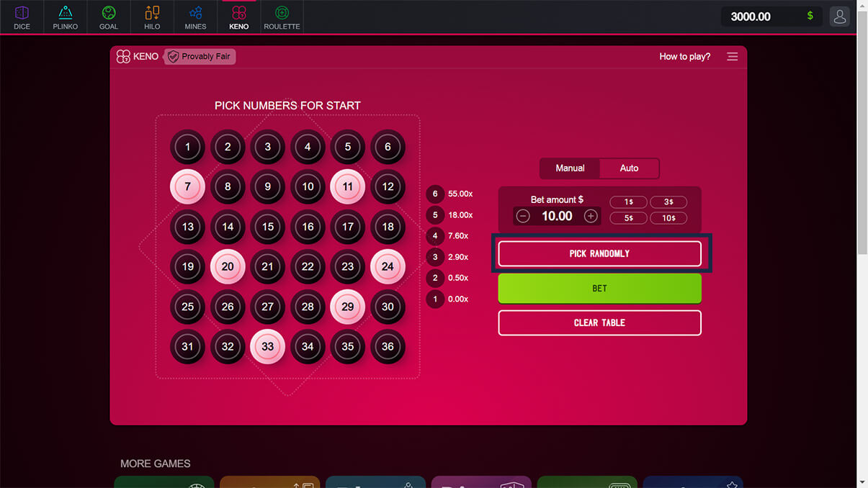Increase bet amount with plus button
This screenshot has width=868, height=488.
591,216
